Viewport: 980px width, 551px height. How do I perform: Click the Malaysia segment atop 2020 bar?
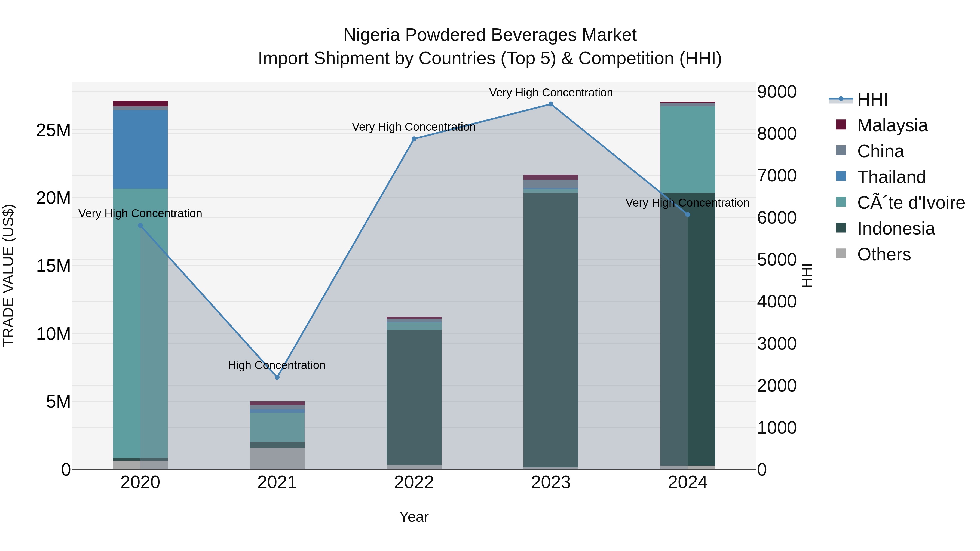(140, 103)
